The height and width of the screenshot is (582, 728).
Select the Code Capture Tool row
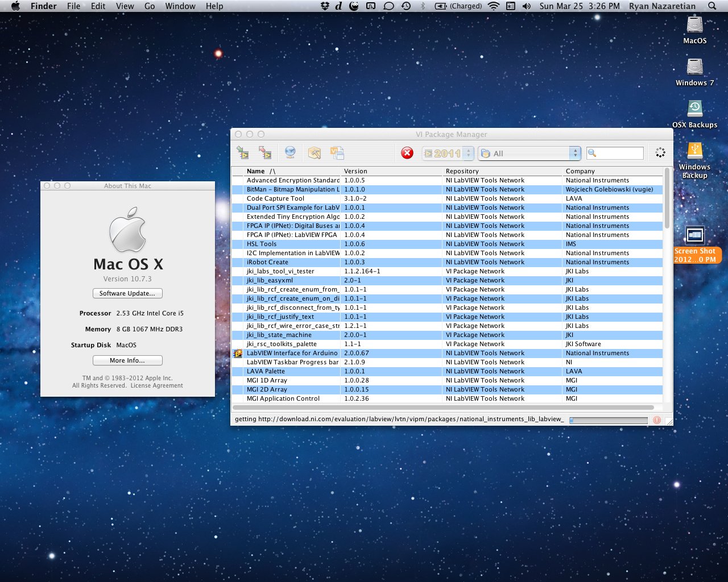tap(447, 198)
